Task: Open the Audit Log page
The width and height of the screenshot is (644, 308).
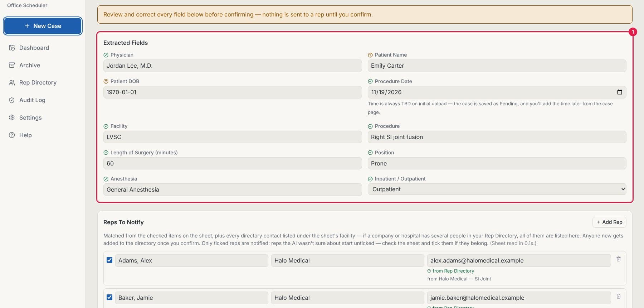Action: (43, 100)
